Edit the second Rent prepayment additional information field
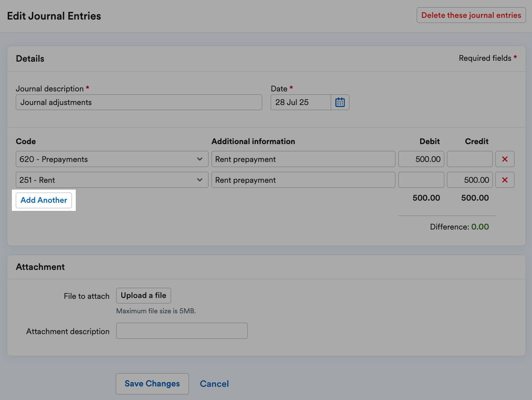Screen dimensions: 532x400 303,179
